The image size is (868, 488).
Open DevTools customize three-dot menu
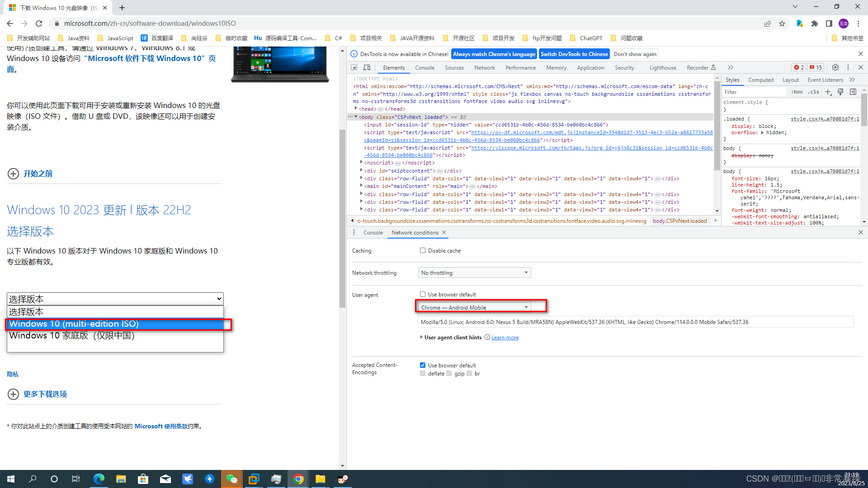point(848,67)
